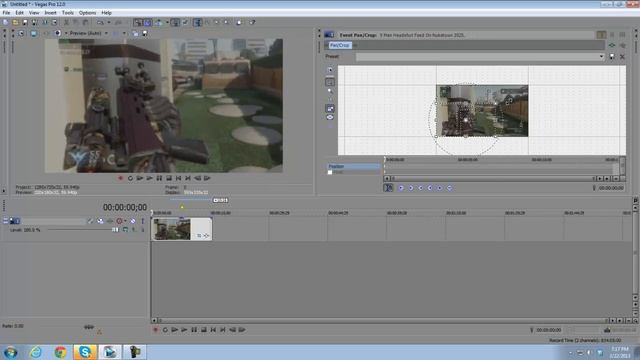
Task: Click Go to start under the video preview
Action: (x=178, y=178)
